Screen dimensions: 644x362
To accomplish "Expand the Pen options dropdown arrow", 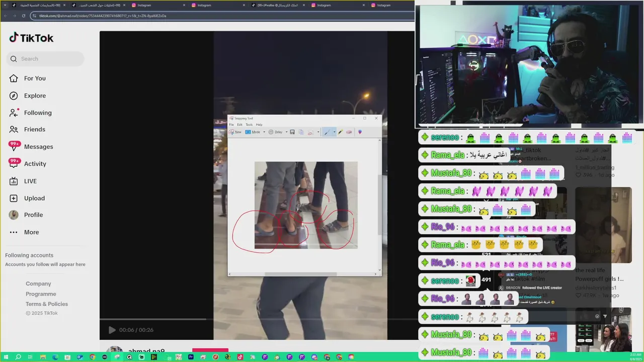I will point(334,132).
